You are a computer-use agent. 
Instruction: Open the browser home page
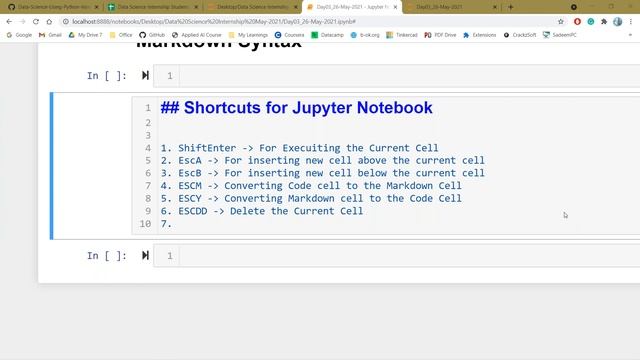[49, 22]
